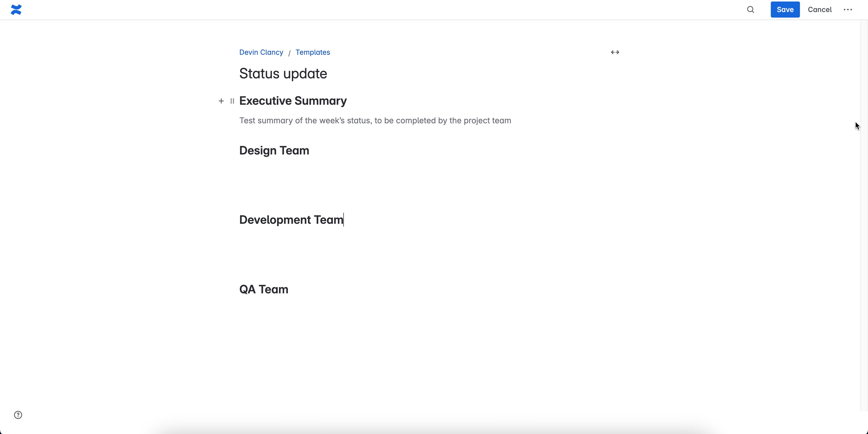Place cursor in Design Team heading

274,151
